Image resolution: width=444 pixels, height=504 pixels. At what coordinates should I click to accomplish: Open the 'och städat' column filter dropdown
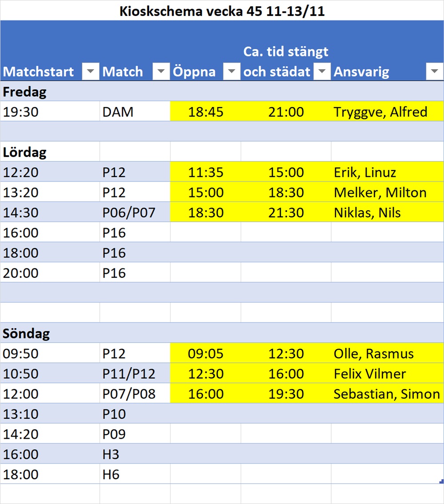tap(322, 71)
